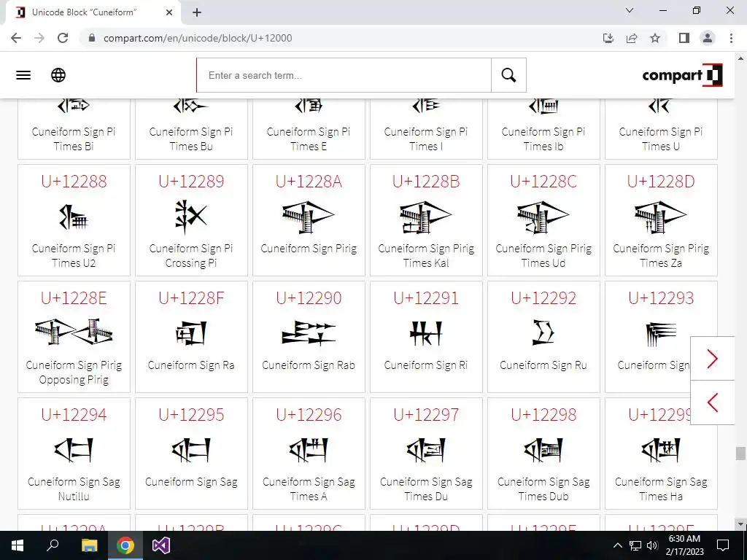Screen dimensions: 747x560
Task: Open the U+12288 Pi Times U2 card
Action: click(74, 220)
